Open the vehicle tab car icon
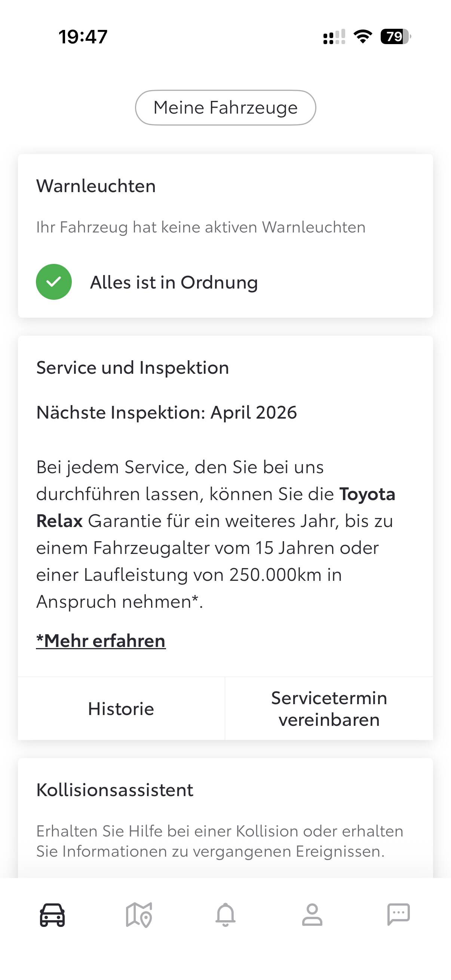This screenshot has width=451, height=980. [x=52, y=915]
